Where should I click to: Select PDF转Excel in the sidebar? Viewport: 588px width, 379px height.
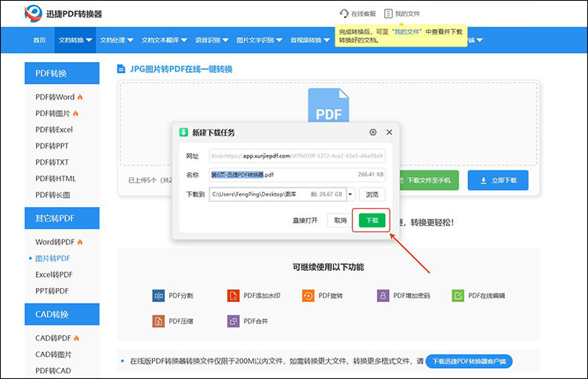click(54, 129)
